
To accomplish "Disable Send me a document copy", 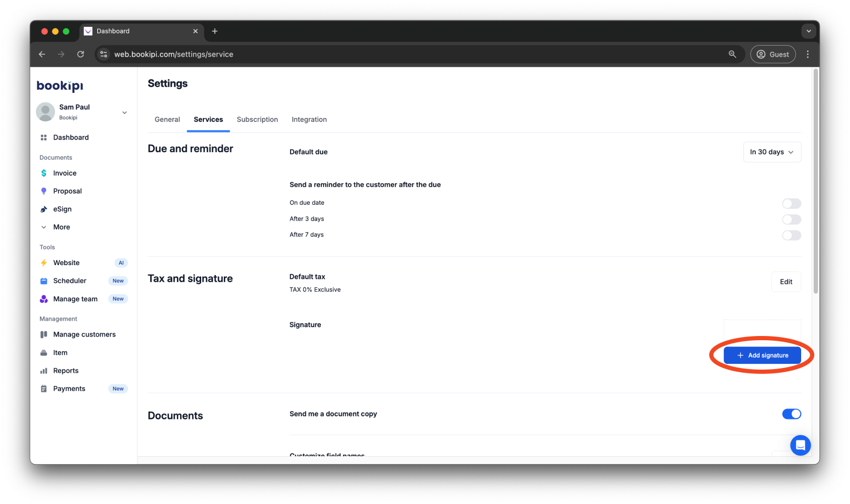I will tap(792, 414).
